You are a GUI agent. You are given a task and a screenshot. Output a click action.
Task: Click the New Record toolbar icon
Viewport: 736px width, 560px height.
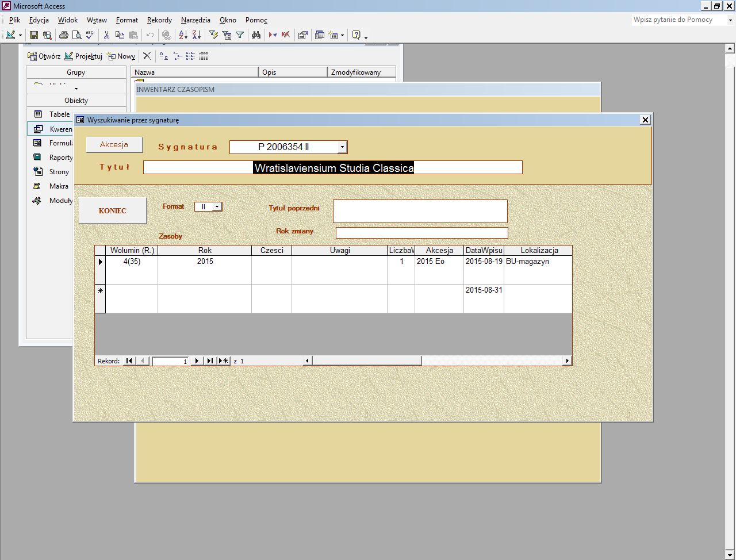coord(273,35)
